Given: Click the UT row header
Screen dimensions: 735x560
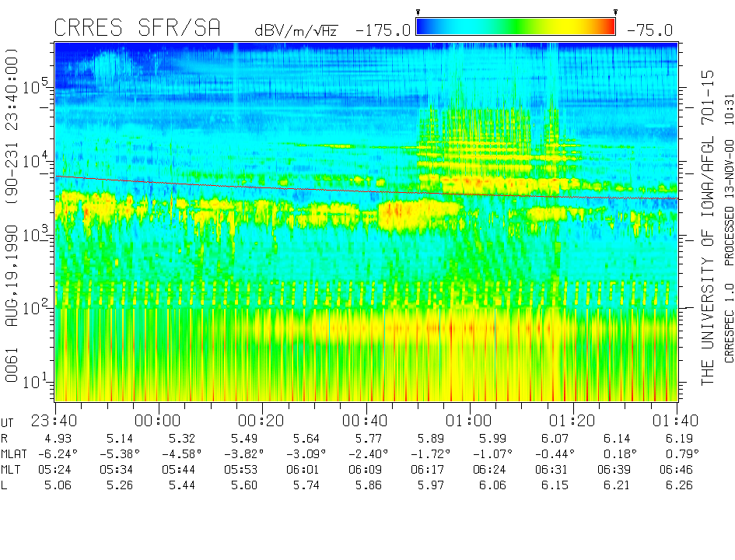Looking at the screenshot, I should pos(8,421).
